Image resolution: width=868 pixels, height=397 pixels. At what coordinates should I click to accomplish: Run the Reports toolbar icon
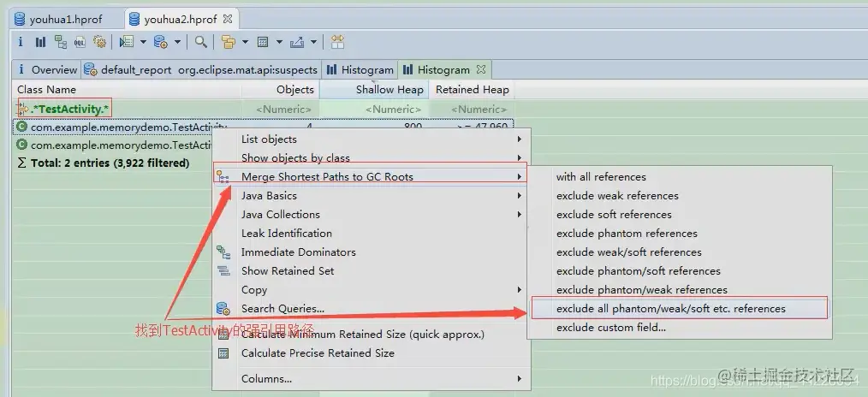[126, 41]
